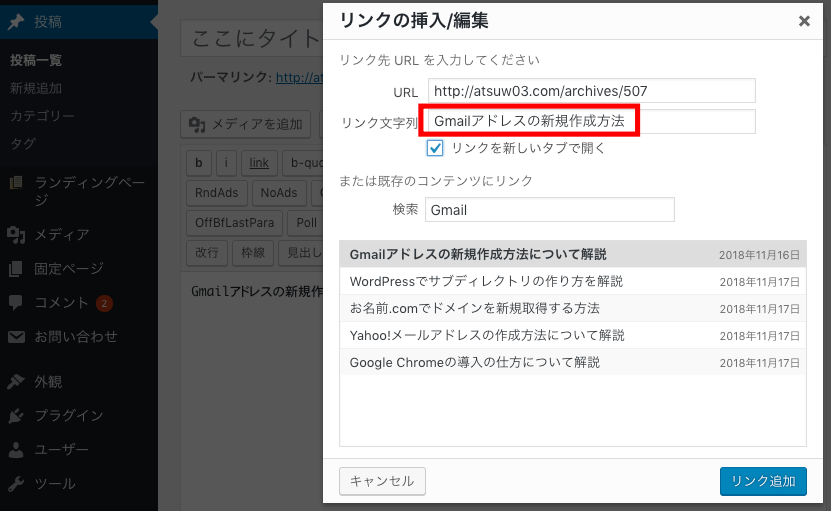Click the プラグイン plug icon
831x511 pixels.
coord(16,416)
